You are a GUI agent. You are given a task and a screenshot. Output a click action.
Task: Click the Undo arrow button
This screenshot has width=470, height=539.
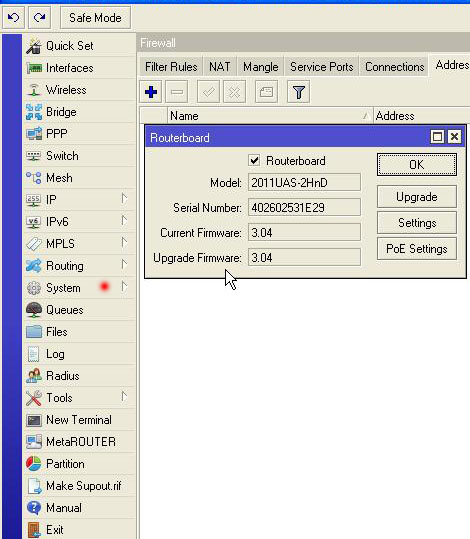tap(13, 18)
